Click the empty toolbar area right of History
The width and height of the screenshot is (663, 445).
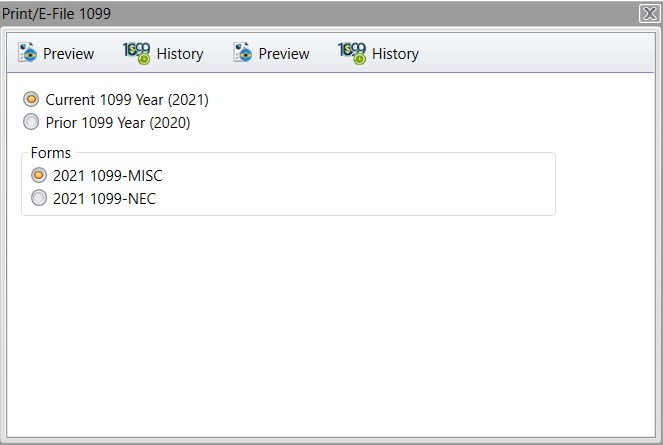(x=540, y=53)
